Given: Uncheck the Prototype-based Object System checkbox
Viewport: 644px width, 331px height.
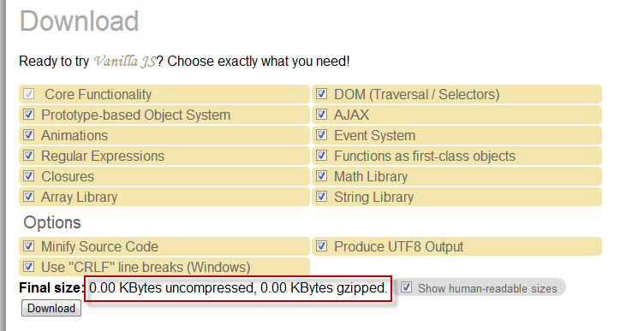Looking at the screenshot, I should click(28, 114).
